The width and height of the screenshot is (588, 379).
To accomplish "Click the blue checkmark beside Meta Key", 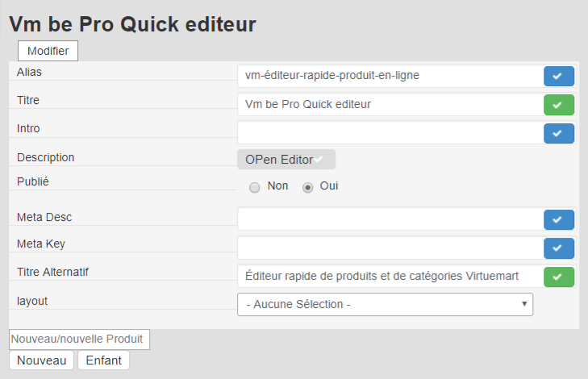I will [558, 248].
